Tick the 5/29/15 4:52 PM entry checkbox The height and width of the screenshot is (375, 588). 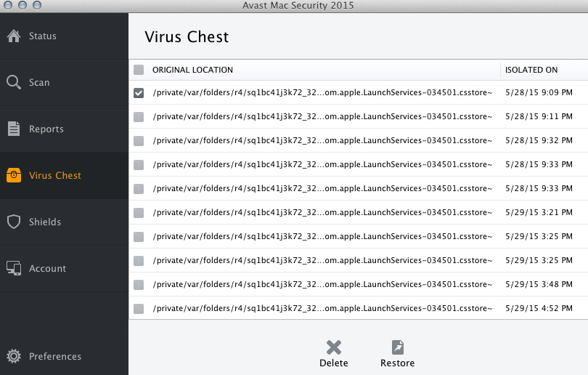coord(139,308)
